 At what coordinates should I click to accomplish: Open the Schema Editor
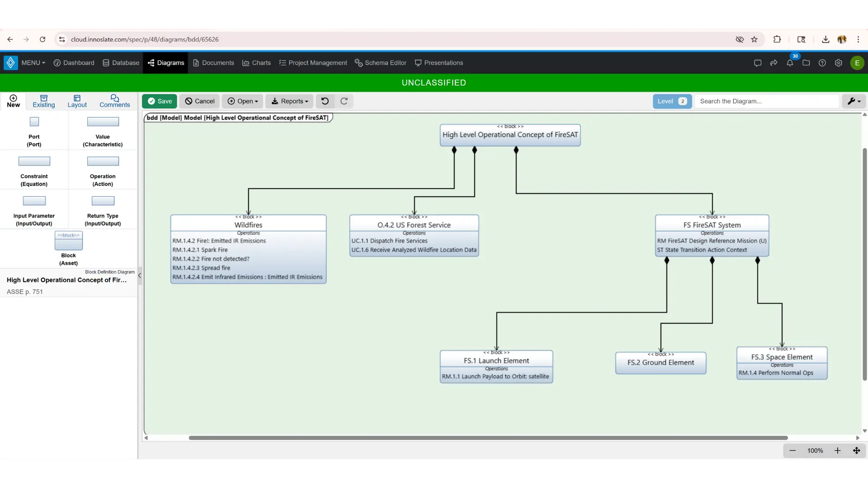pyautogui.click(x=381, y=63)
